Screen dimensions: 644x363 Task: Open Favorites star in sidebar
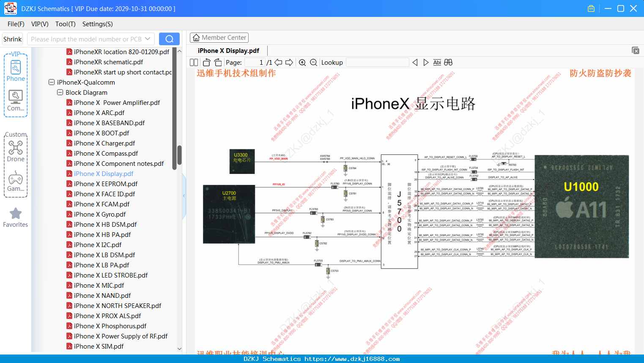pyautogui.click(x=16, y=217)
